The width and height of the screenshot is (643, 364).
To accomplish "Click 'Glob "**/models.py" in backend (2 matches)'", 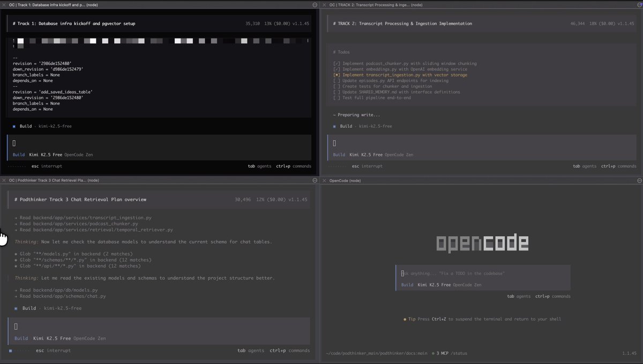I will coord(73,254).
